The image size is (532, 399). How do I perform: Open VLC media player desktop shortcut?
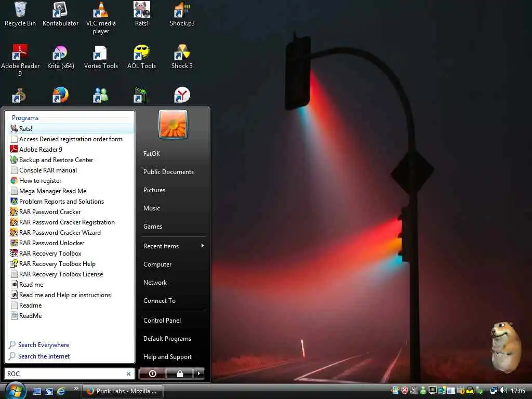[101, 18]
